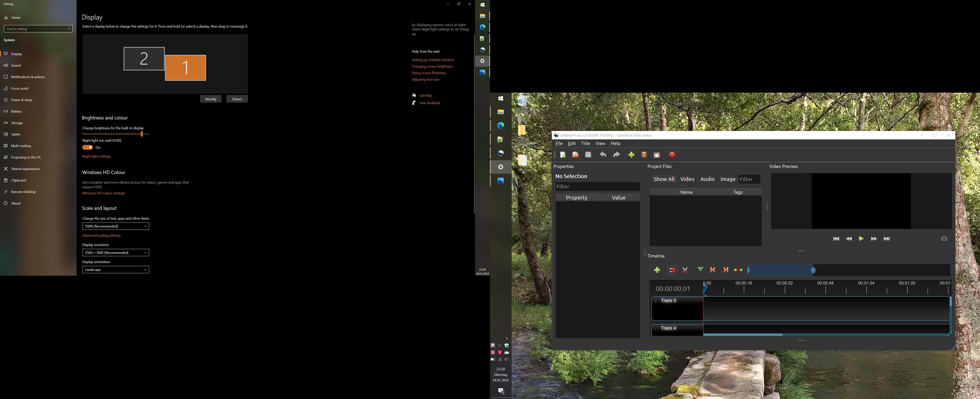The image size is (980, 399).
Task: Open an existing project file
Action: coord(575,155)
